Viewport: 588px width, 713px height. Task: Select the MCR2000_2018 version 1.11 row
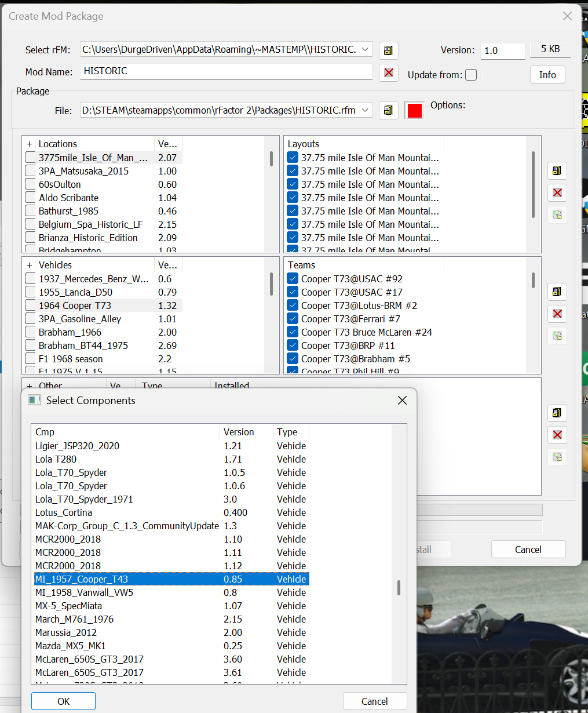point(171,552)
